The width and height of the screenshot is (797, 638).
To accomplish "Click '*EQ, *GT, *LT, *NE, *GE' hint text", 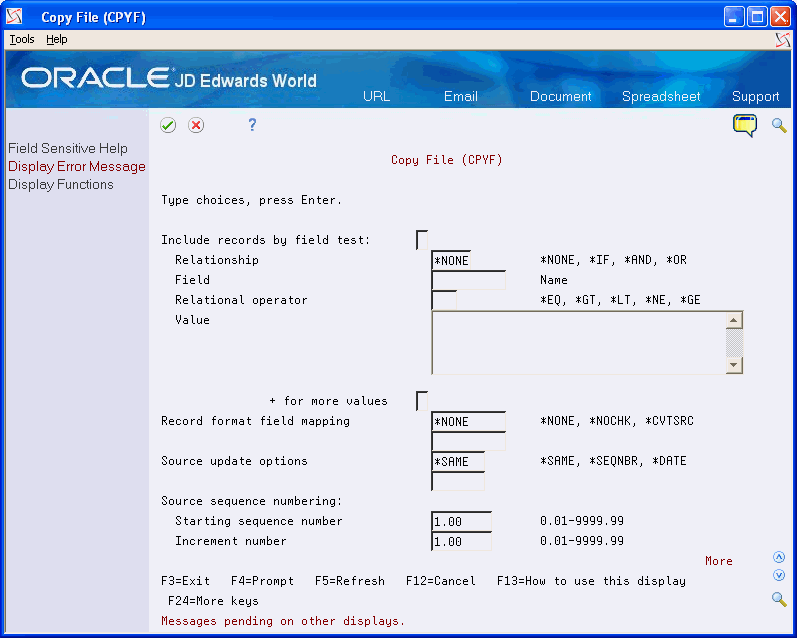I will point(620,300).
